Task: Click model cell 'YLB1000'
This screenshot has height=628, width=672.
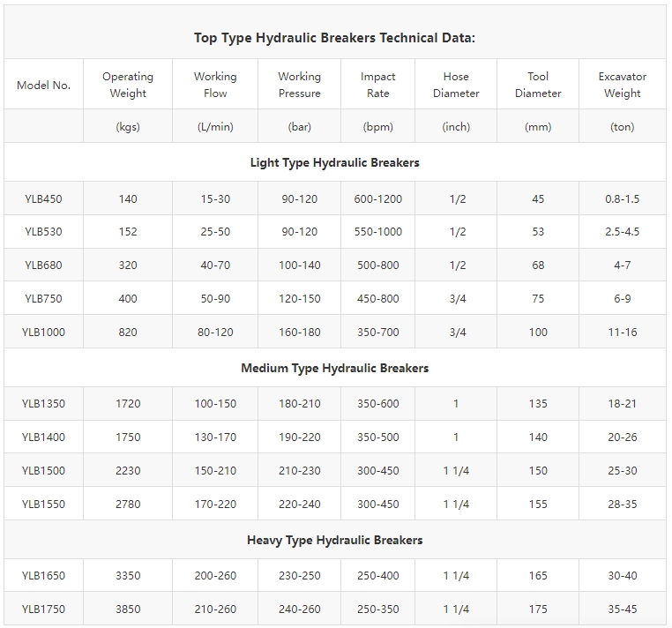Action: pos(43,332)
